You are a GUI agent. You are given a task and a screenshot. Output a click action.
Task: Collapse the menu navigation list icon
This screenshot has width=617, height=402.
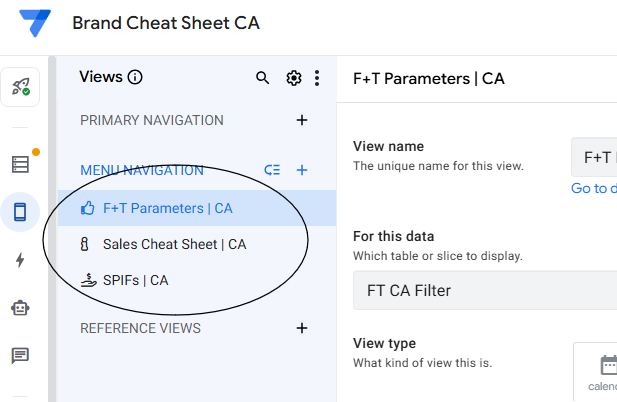click(x=272, y=170)
